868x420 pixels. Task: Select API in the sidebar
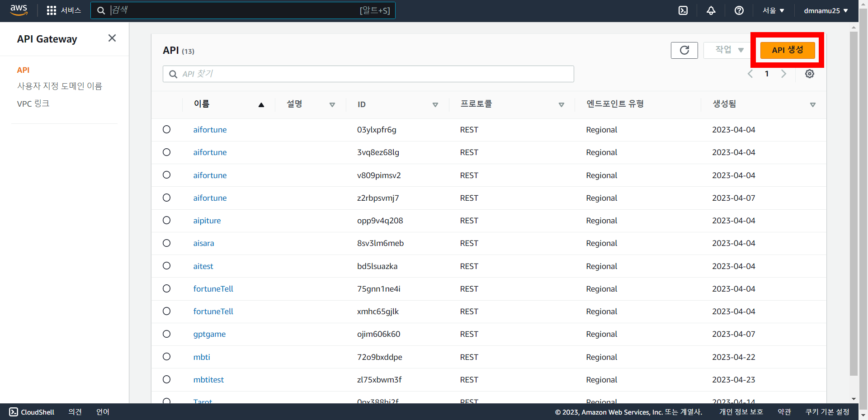[23, 70]
